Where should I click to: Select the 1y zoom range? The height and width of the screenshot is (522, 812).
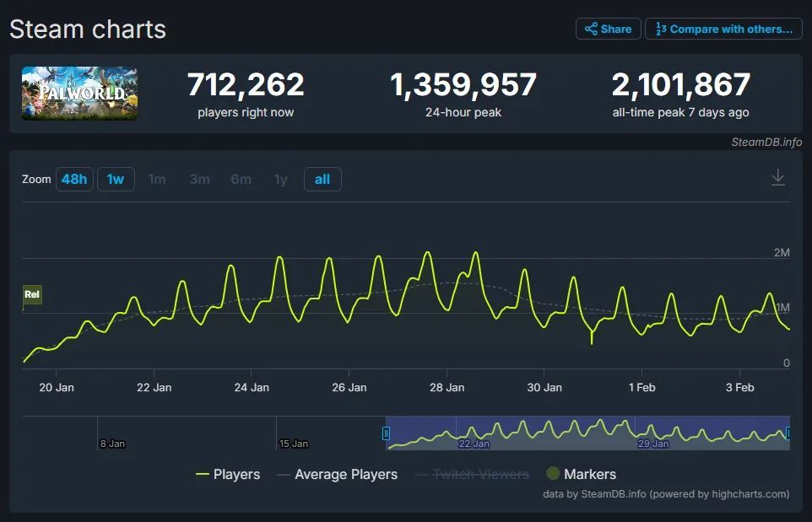(x=281, y=180)
